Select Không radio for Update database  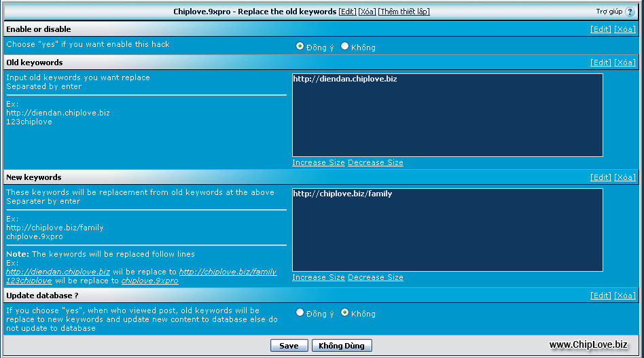(344, 313)
